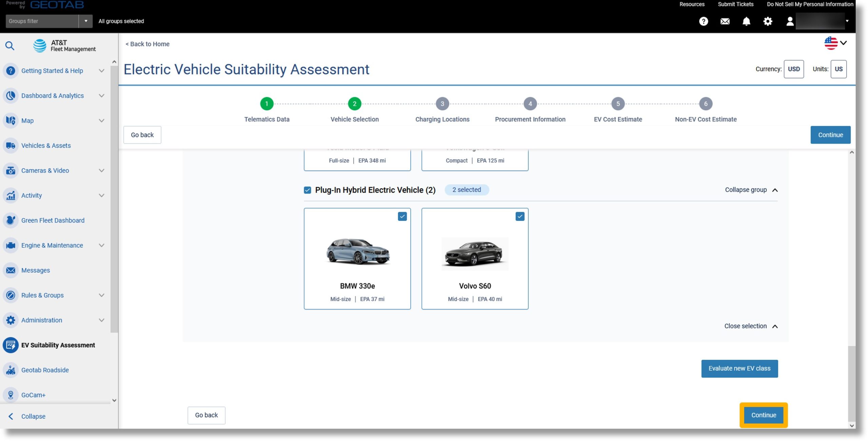Go to step 5 EV Cost Estimate
Screen dimensions: 868x441
618,104
